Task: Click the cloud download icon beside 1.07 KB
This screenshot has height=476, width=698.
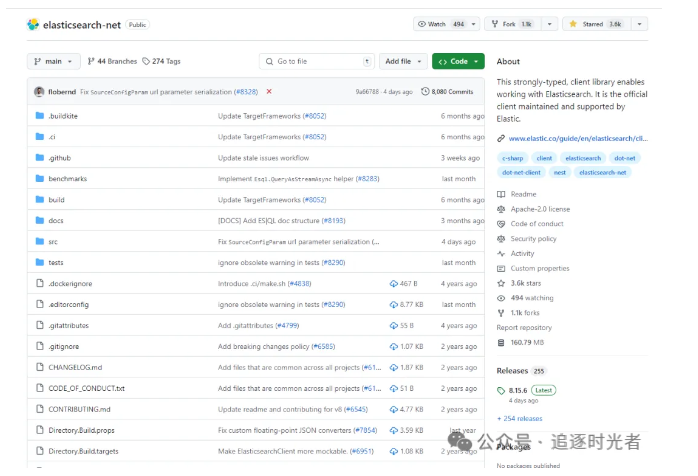Action: point(394,346)
